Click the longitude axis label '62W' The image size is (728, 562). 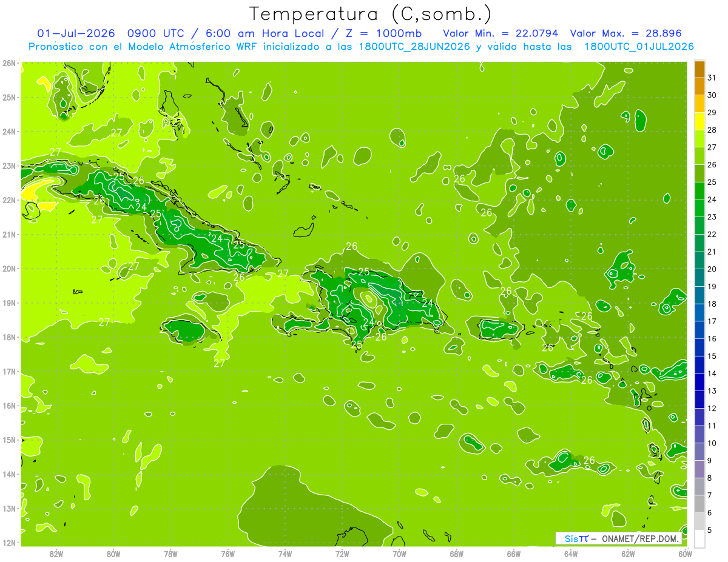(628, 554)
